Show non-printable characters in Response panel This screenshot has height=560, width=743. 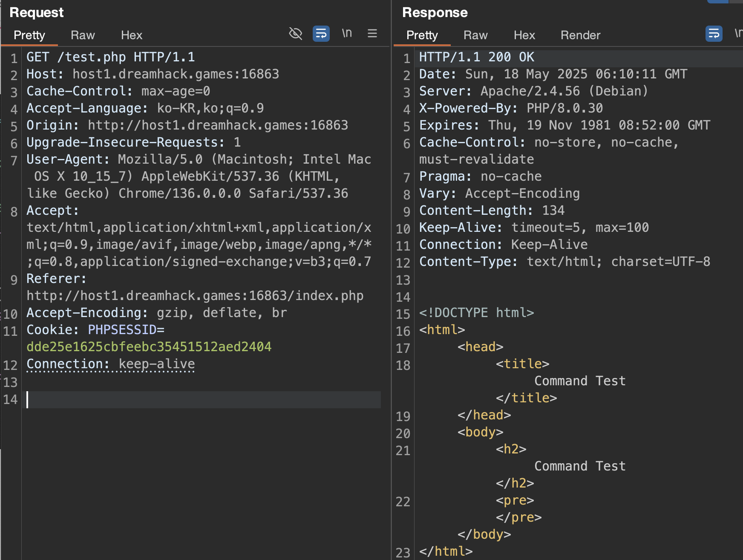738,33
